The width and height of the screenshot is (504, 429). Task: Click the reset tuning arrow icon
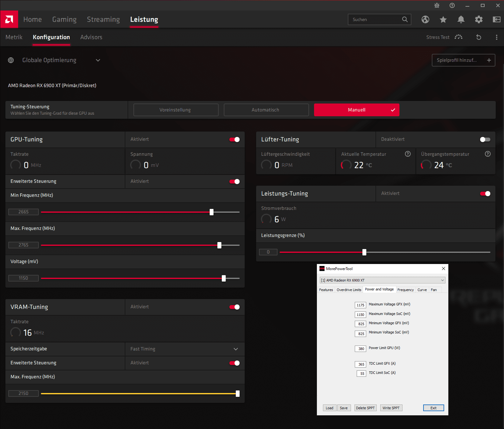click(x=479, y=37)
